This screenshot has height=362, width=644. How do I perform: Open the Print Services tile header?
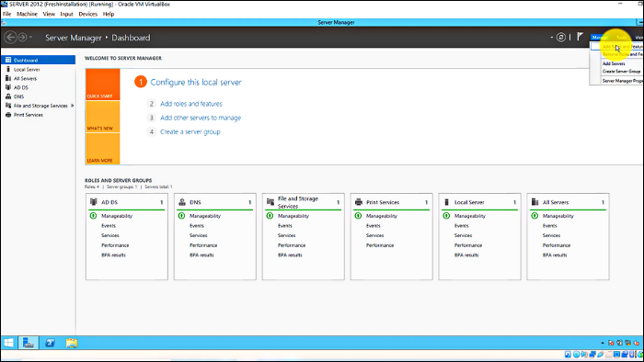click(391, 202)
